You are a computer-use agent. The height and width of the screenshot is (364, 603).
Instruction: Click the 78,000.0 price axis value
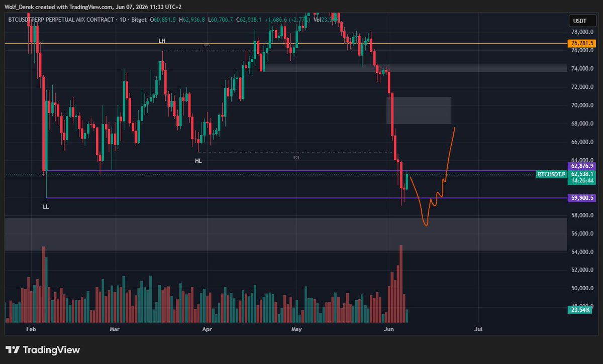(583, 32)
